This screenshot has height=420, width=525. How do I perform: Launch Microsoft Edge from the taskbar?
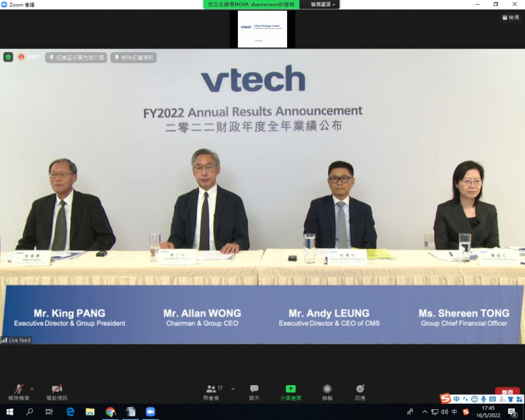70,412
